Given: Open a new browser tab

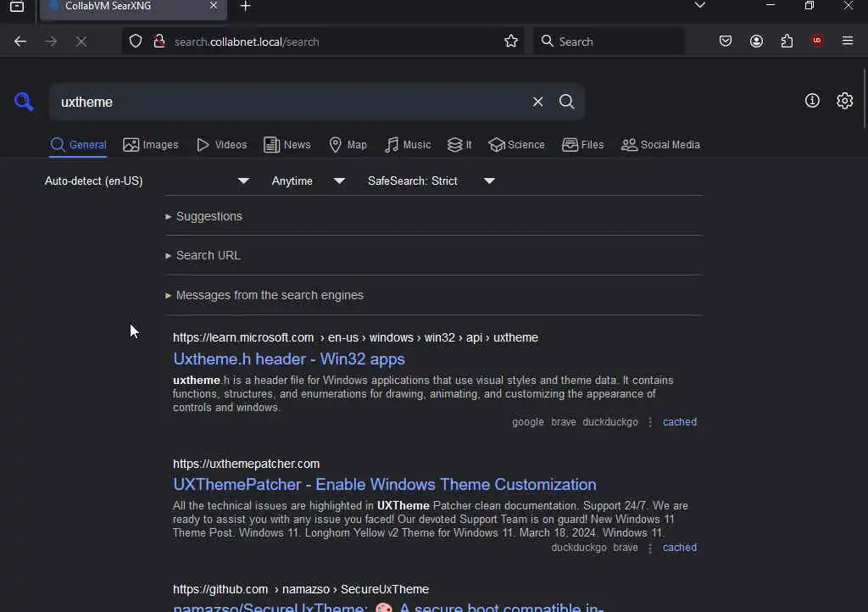Looking at the screenshot, I should point(245,7).
